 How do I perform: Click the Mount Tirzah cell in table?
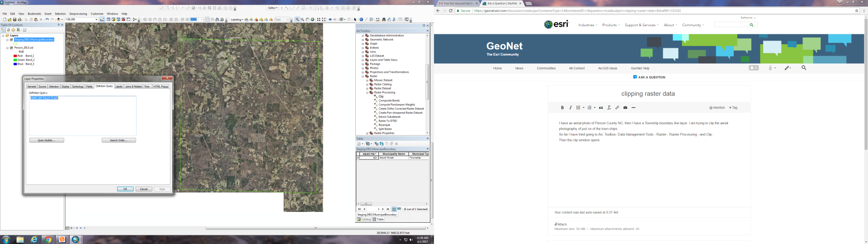tap(394, 158)
